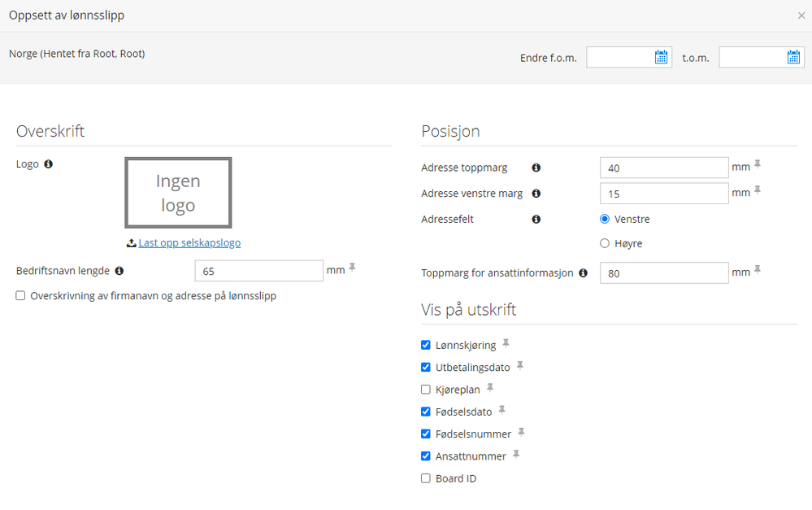Click pin icon beside Toppmarg for ansattinformasjon field

tap(758, 269)
